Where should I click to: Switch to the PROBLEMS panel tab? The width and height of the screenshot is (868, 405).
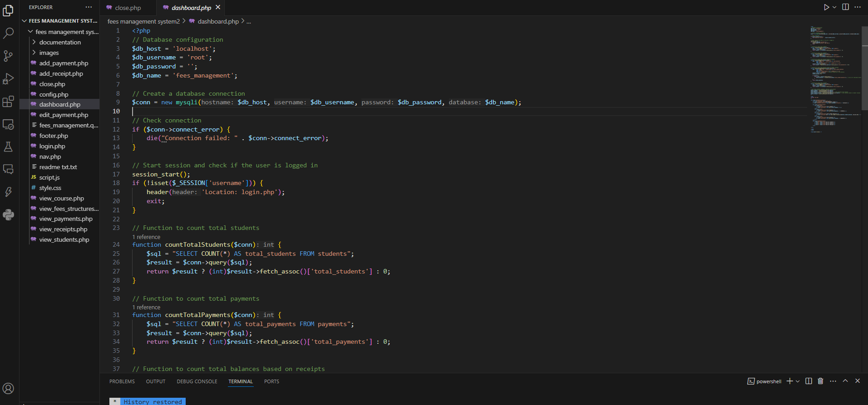(122, 381)
